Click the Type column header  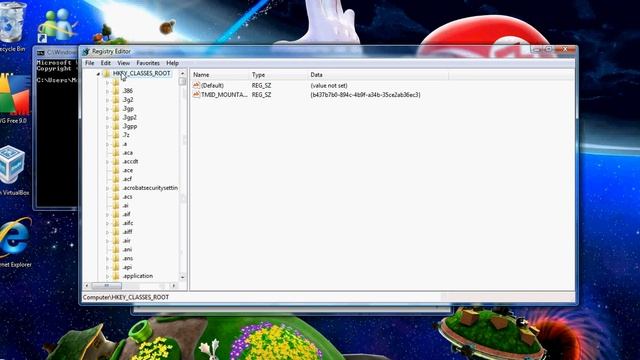(279, 75)
